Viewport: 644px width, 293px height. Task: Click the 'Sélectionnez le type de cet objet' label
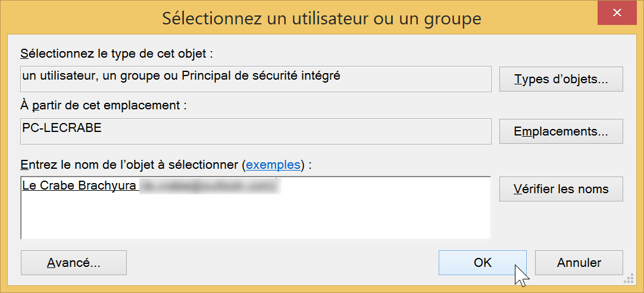click(118, 53)
